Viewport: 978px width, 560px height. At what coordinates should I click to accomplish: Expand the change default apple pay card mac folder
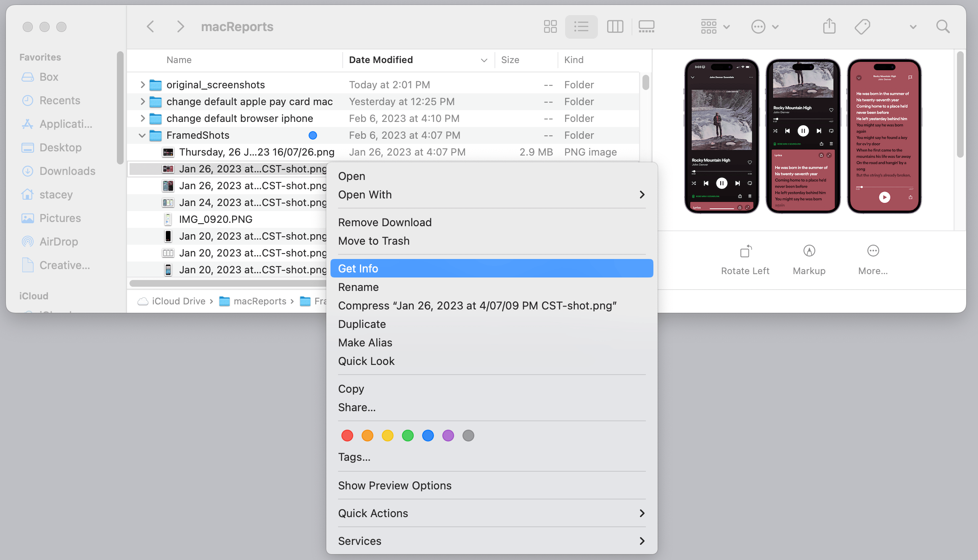(143, 102)
